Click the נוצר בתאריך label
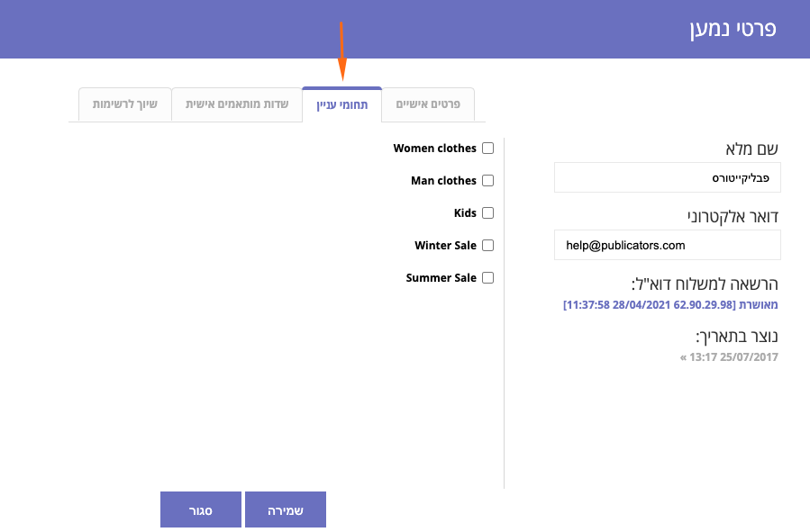The width and height of the screenshot is (810, 532). [737, 337]
